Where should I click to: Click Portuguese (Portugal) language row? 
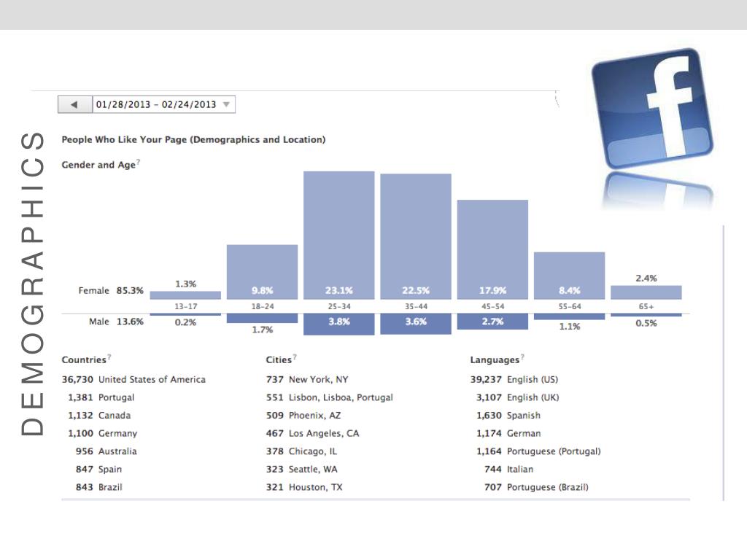538,451
